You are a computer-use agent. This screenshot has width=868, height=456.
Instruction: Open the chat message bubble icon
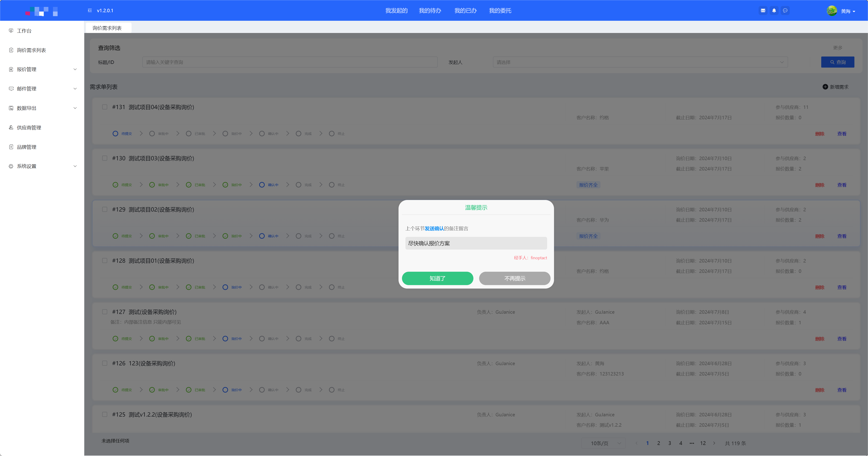coord(785,10)
